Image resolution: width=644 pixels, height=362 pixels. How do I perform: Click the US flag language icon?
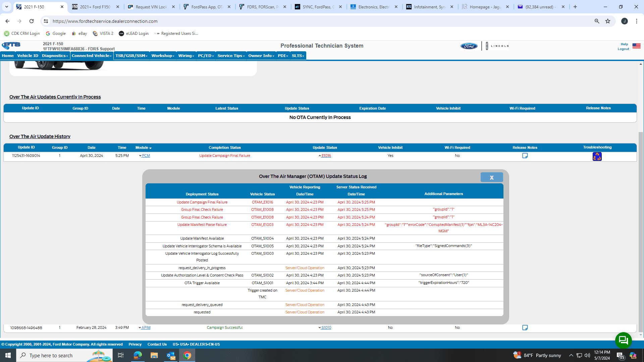636,46
